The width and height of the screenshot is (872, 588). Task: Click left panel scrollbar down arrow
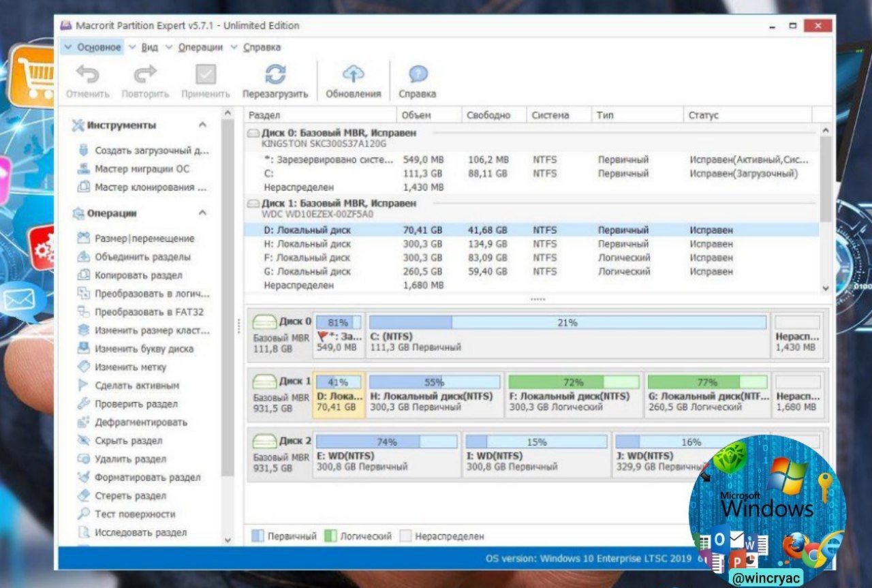pyautogui.click(x=228, y=540)
